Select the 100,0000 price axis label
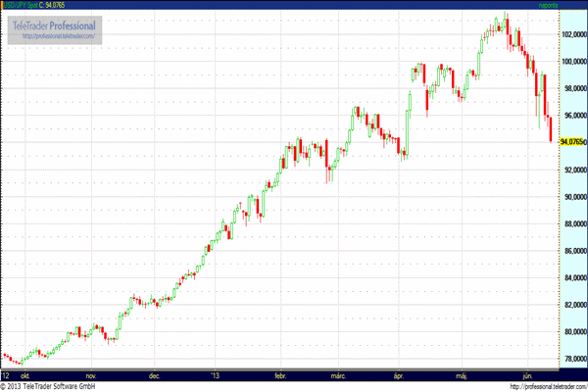The height and width of the screenshot is (392, 588). click(x=571, y=62)
